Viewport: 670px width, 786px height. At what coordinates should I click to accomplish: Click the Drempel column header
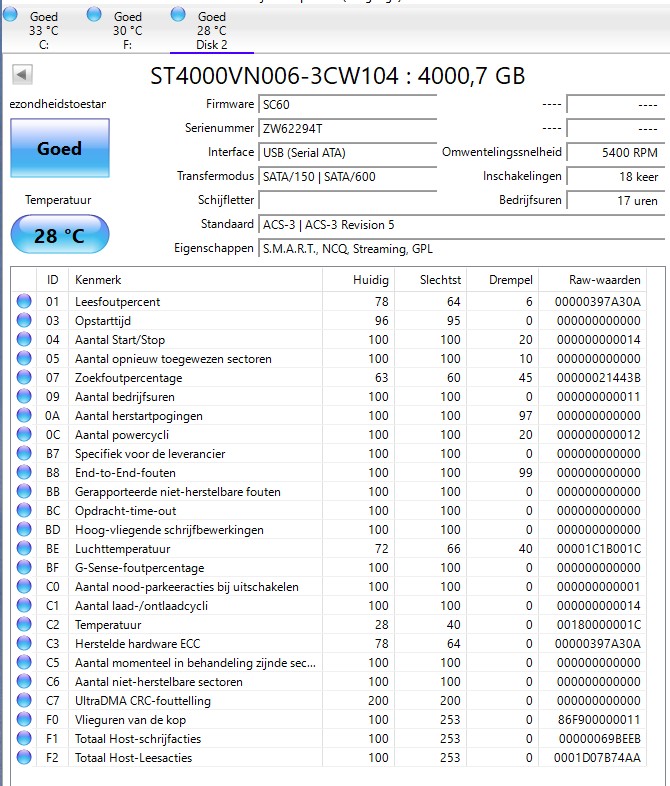point(503,280)
